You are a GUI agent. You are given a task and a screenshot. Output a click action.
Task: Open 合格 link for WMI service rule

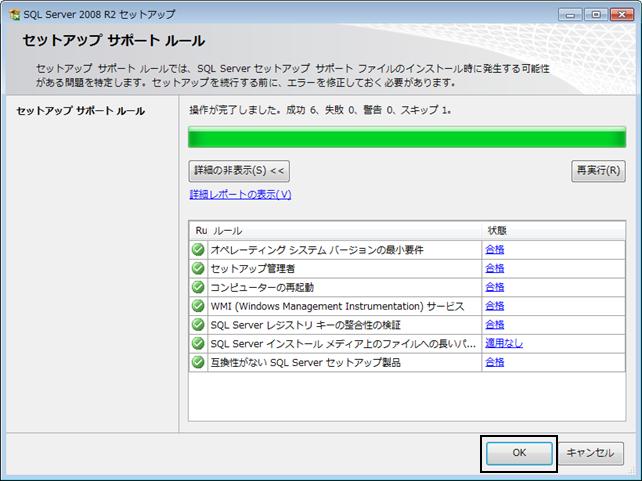[495, 306]
